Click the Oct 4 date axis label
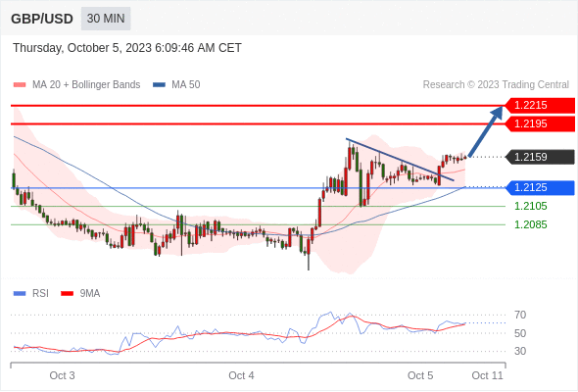The height and width of the screenshot is (392, 578). [x=241, y=375]
